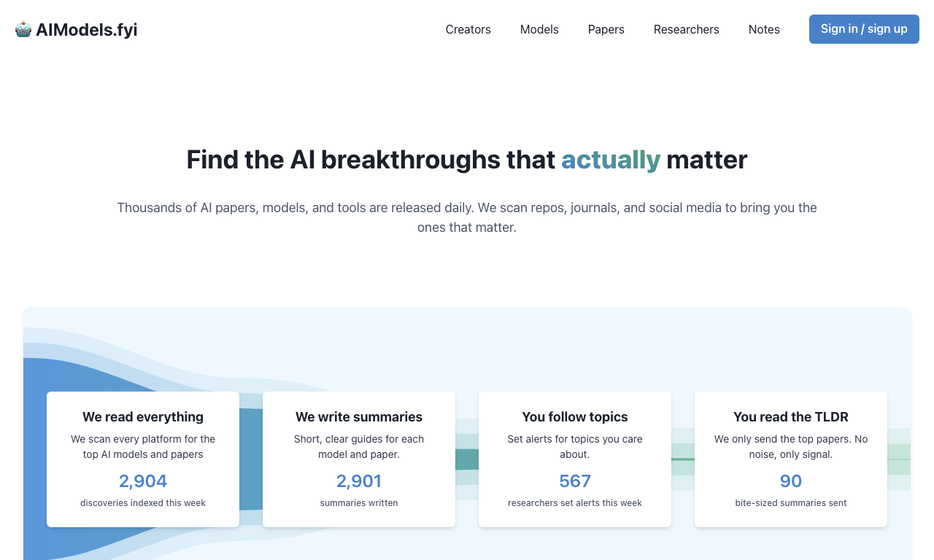Open the AIModels.fyi home link
The height and width of the screenshot is (560, 934).
(76, 29)
